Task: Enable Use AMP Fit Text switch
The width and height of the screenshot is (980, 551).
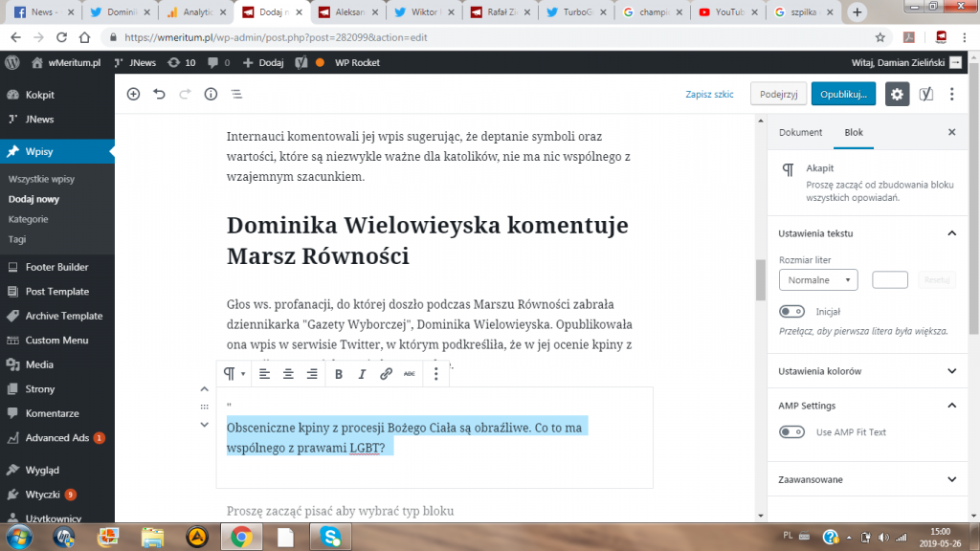Action: point(791,432)
